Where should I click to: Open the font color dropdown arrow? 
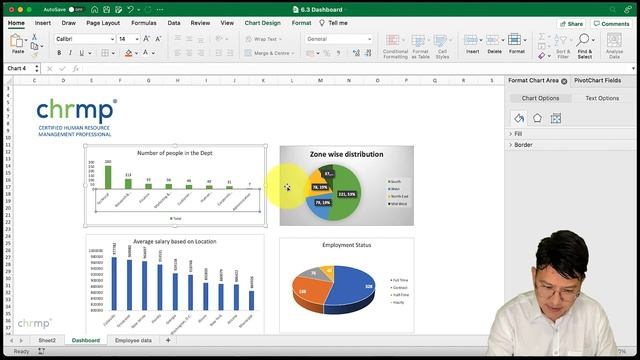click(153, 53)
